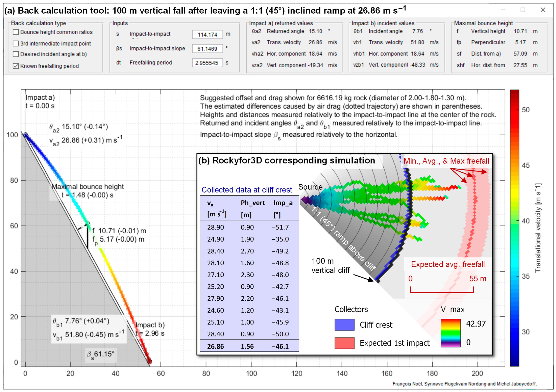This screenshot has width=556, height=392.
Task: Click the 26.86 average velocity table cell
Action: pos(215,346)
